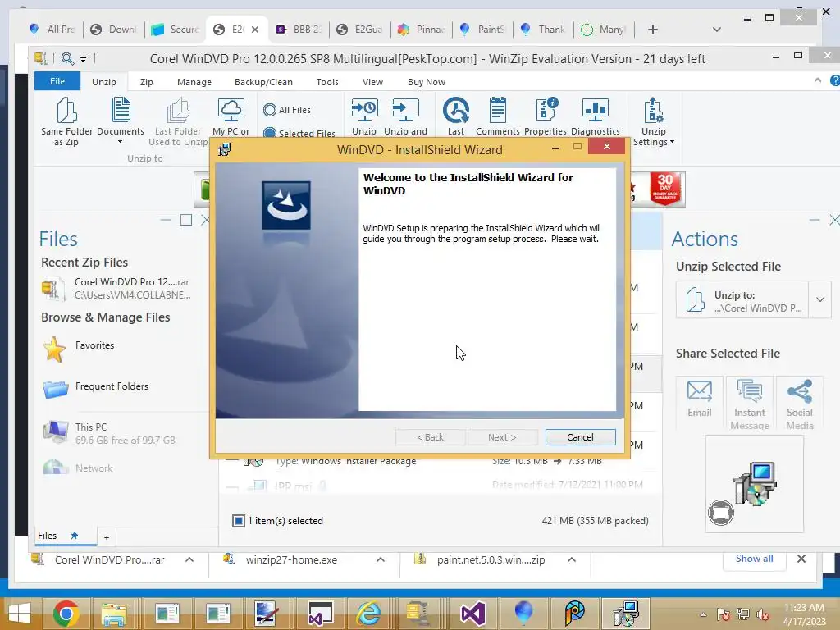Share the selected file by Email
Viewport: 840px width, 630px height.
[700, 402]
